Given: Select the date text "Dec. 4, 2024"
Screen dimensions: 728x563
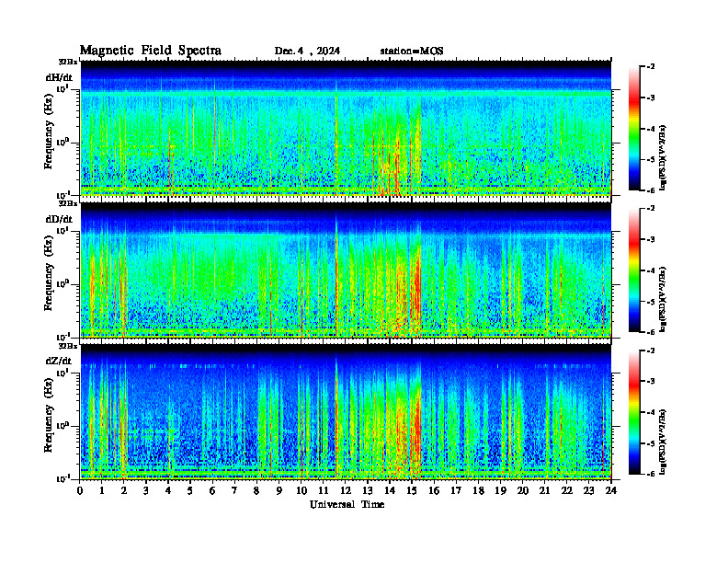Looking at the screenshot, I should click(x=307, y=52).
